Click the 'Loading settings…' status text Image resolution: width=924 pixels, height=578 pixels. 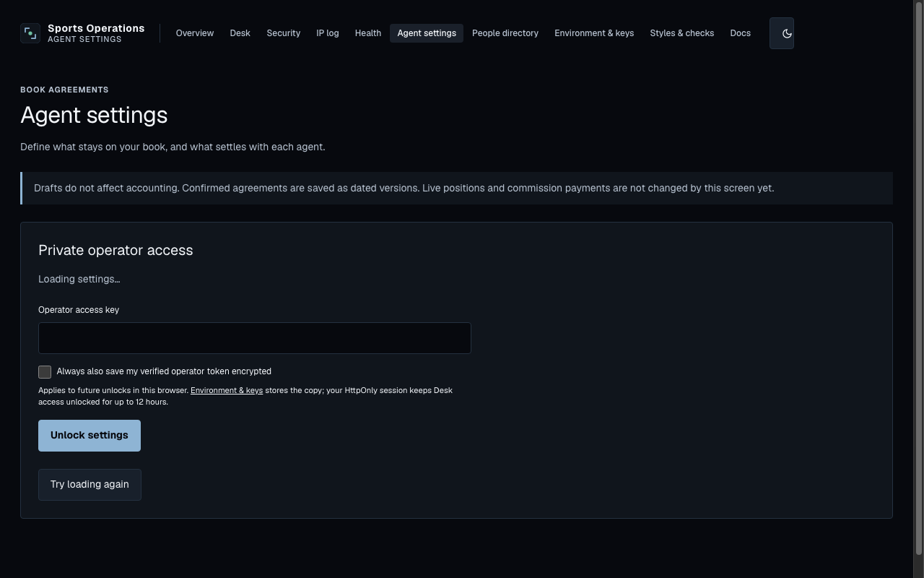click(79, 279)
